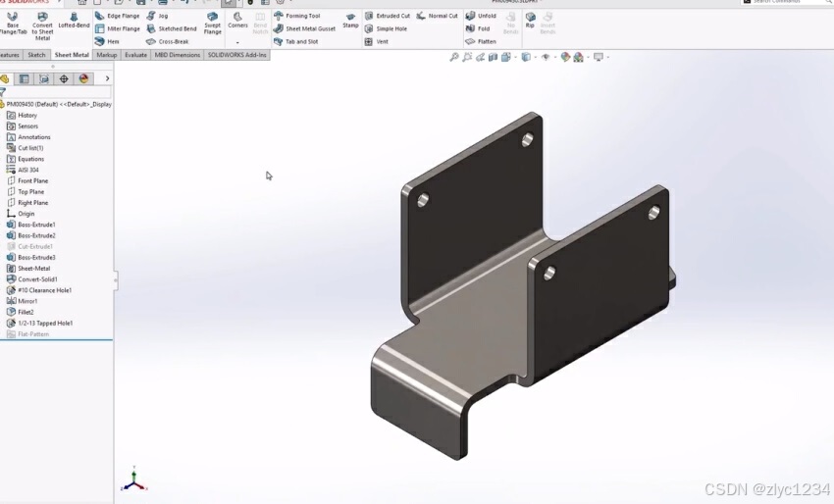
Task: Click the Fold tool
Action: tap(478, 28)
